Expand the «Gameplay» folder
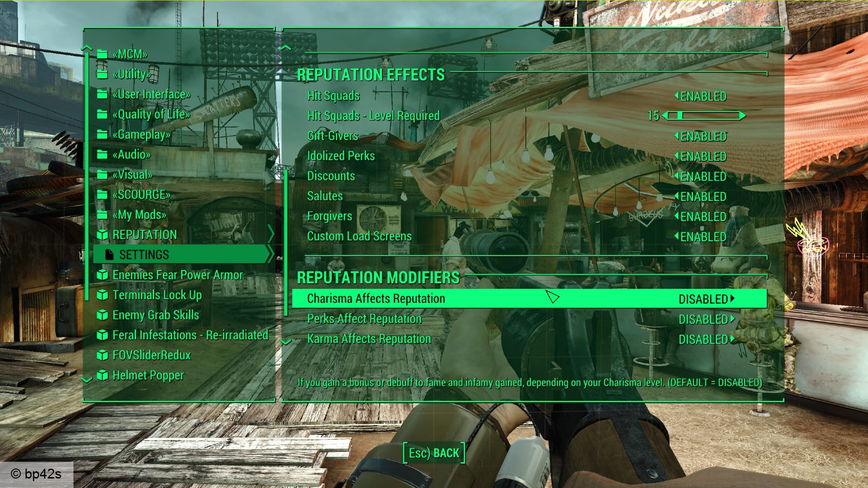 pyautogui.click(x=142, y=134)
